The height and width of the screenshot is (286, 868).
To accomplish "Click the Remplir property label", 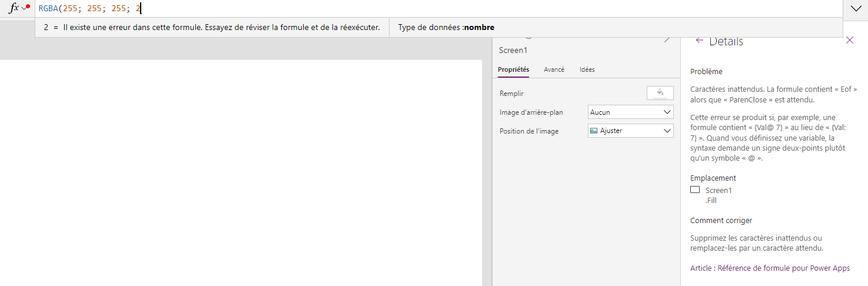I will pos(511,94).
